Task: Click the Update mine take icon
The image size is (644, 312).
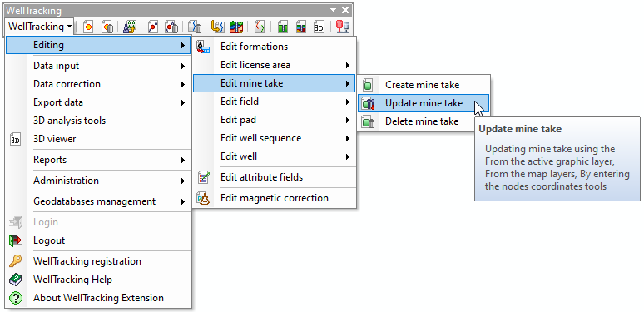Action: (369, 103)
